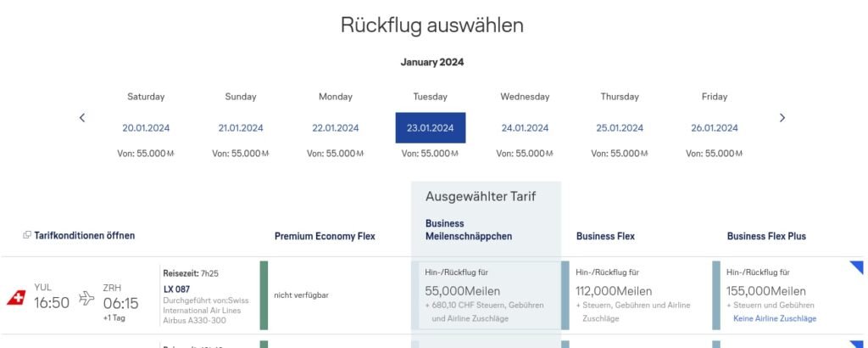
Task: Select Thursday 25.01.2024 date
Action: tap(620, 128)
